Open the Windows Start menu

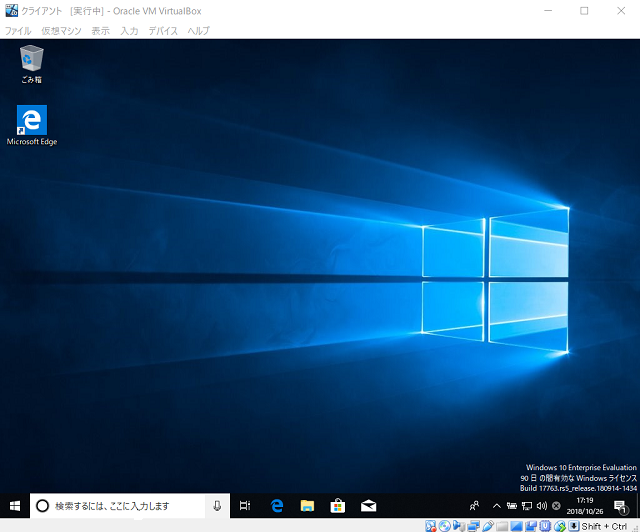(x=15, y=506)
